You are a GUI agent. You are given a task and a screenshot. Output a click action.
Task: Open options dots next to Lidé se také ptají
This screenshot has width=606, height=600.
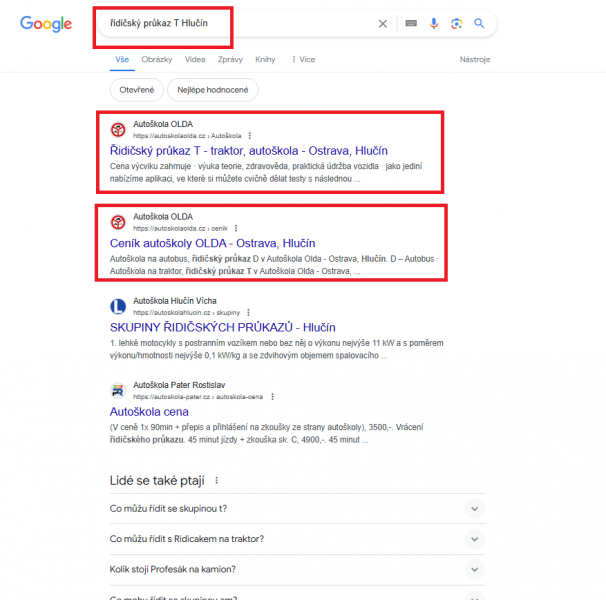coord(216,480)
